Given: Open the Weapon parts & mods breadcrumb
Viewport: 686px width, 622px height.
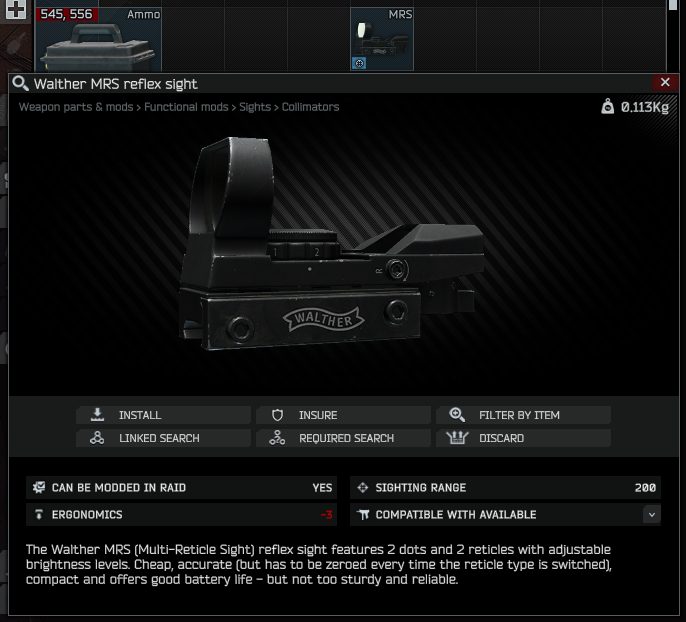Looking at the screenshot, I should 76,107.
